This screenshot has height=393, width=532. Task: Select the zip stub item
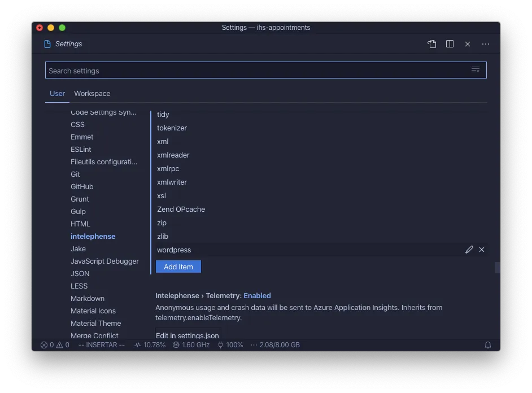click(162, 223)
